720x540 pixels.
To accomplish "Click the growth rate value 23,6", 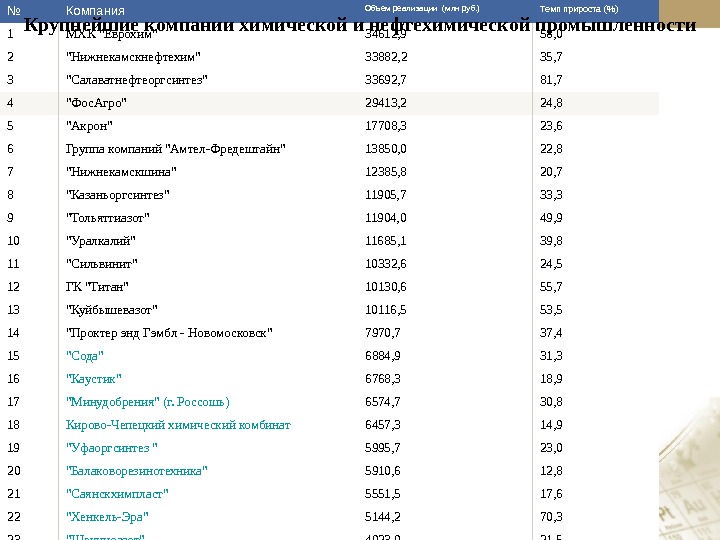I will tap(551, 126).
